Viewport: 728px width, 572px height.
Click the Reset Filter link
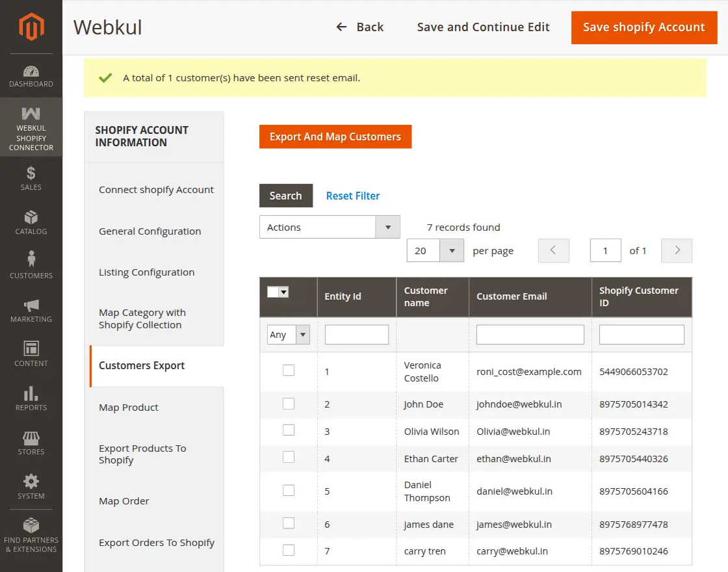(352, 196)
